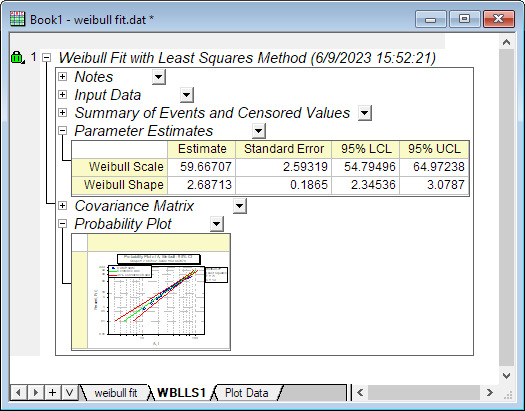Switch to the weibull fit sheet tab
Viewport: 525px width, 411px height.
click(116, 393)
